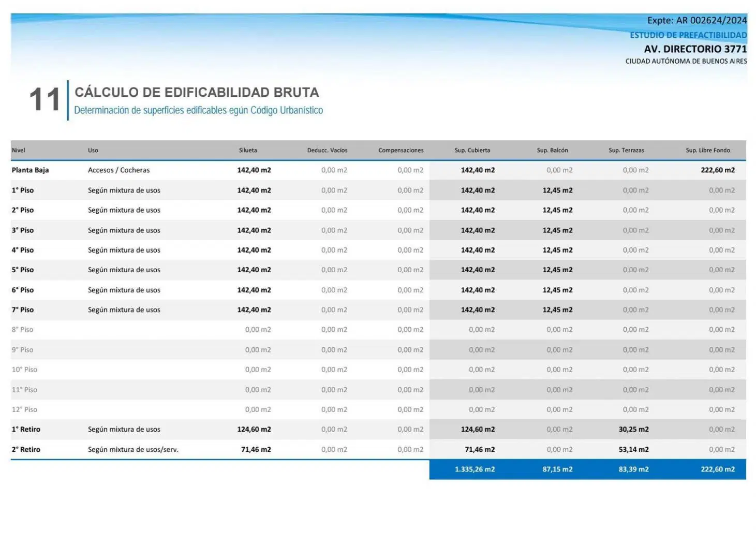Click the Nivel column header
The image size is (756, 559).
(19, 150)
